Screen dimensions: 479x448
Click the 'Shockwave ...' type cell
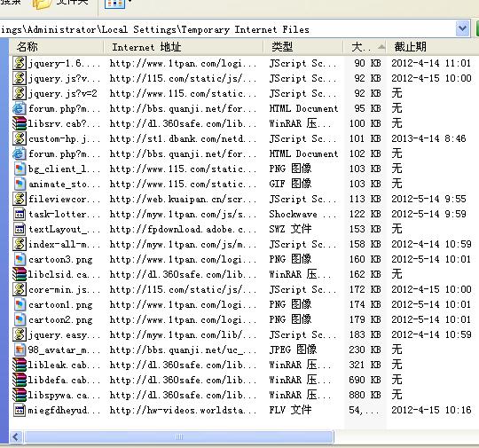pyautogui.click(x=302, y=214)
